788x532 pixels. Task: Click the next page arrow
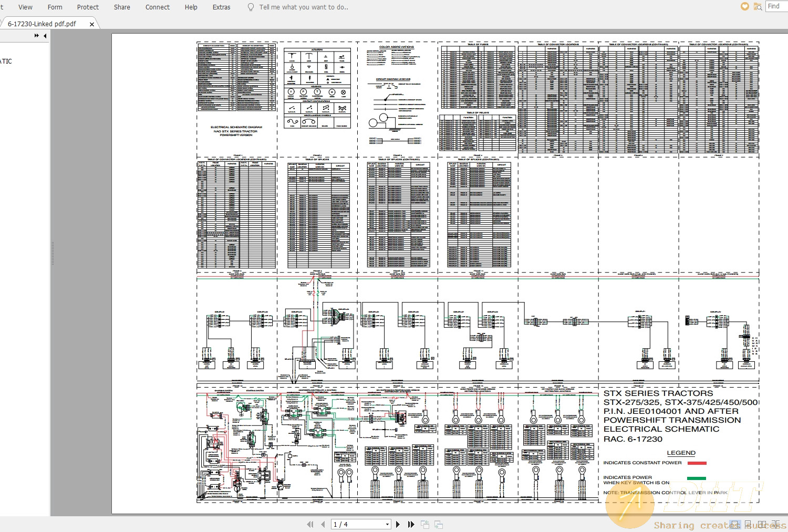(398, 524)
